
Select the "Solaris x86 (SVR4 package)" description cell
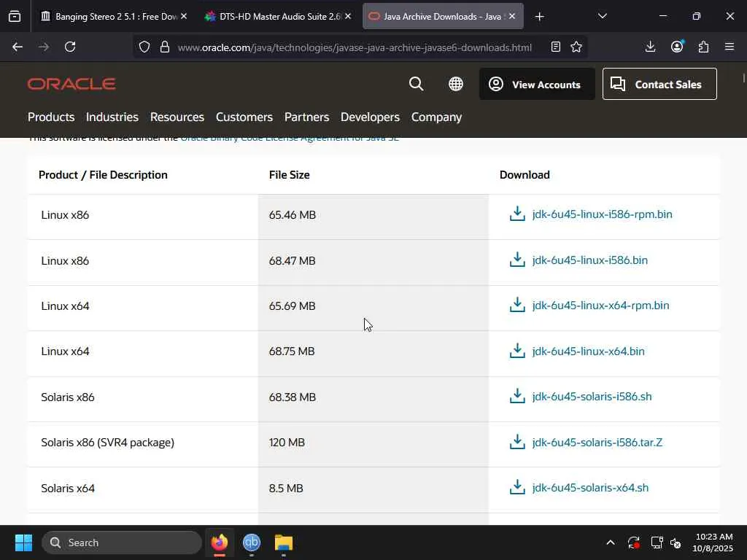143,443
